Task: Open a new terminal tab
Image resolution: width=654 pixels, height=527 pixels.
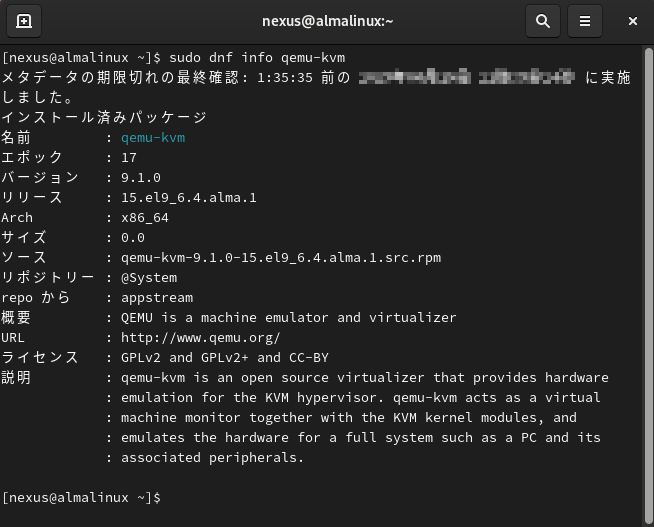Action: click(x=24, y=20)
